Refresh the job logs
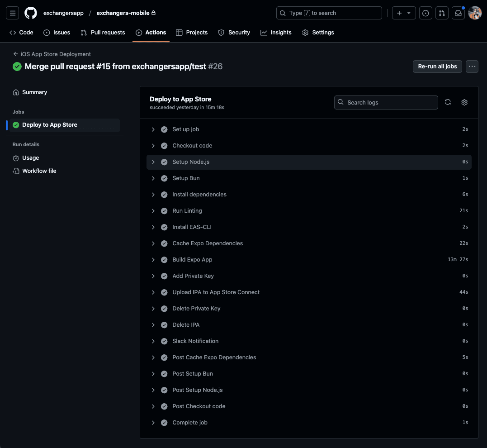 448,102
